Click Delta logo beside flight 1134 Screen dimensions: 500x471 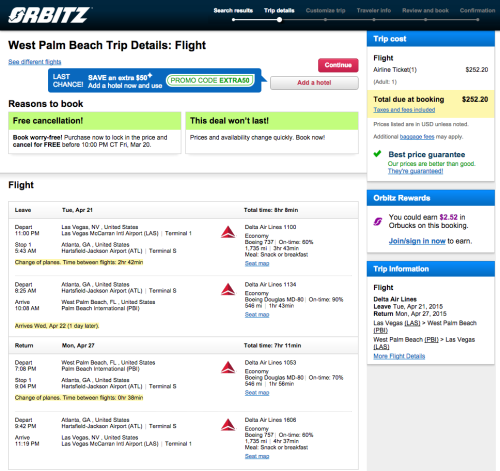(x=228, y=289)
